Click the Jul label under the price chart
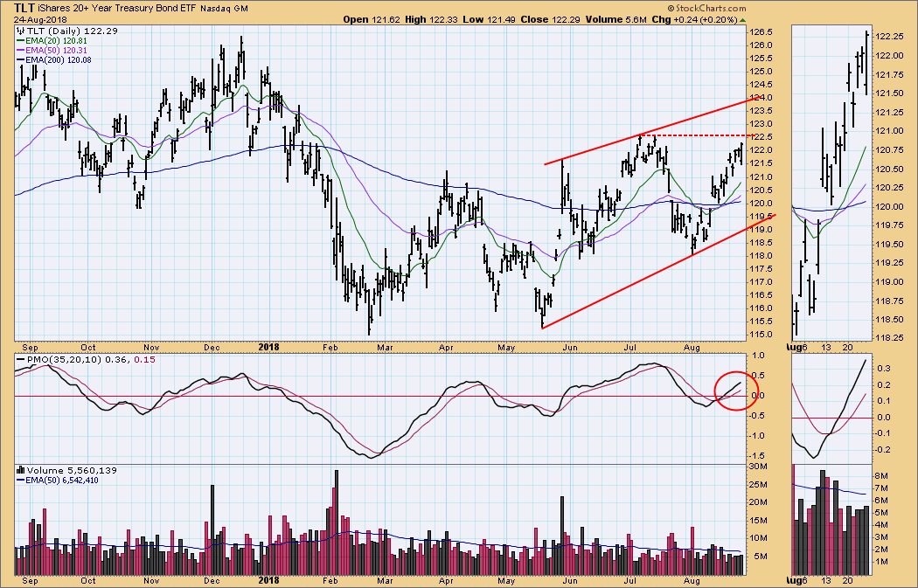This screenshot has width=918, height=588. click(x=630, y=348)
